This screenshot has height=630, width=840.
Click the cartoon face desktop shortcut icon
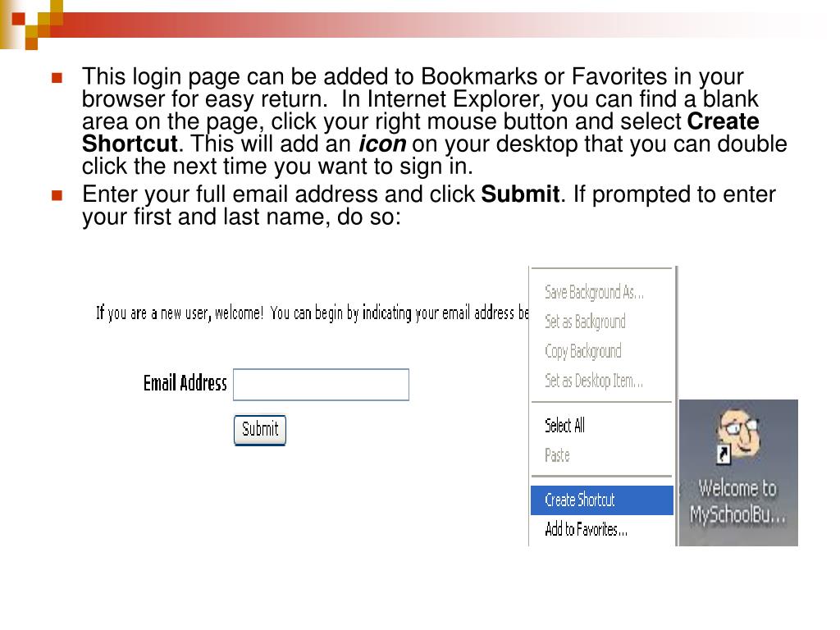coord(738,436)
